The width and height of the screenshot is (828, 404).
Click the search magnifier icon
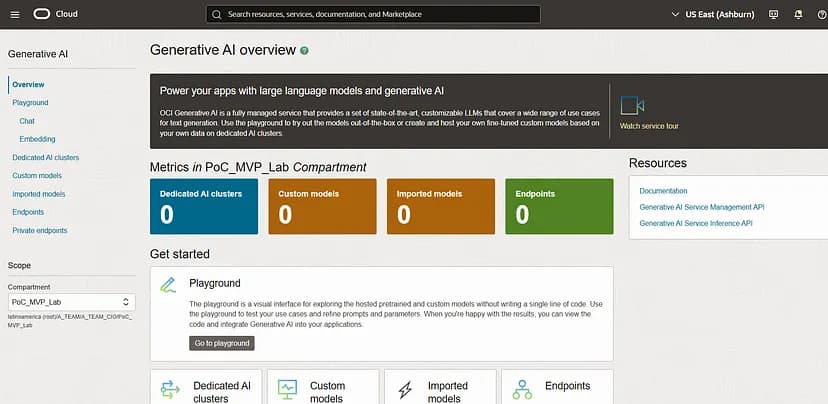[217, 14]
